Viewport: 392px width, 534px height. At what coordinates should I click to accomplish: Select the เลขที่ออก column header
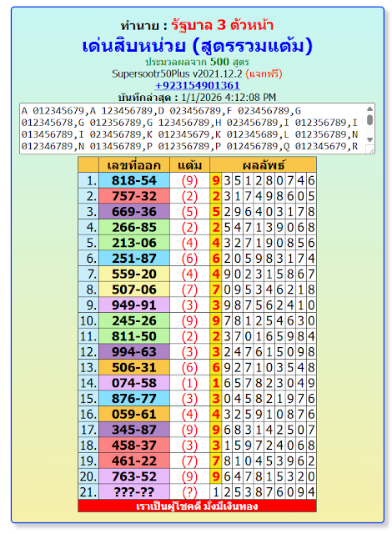click(134, 165)
